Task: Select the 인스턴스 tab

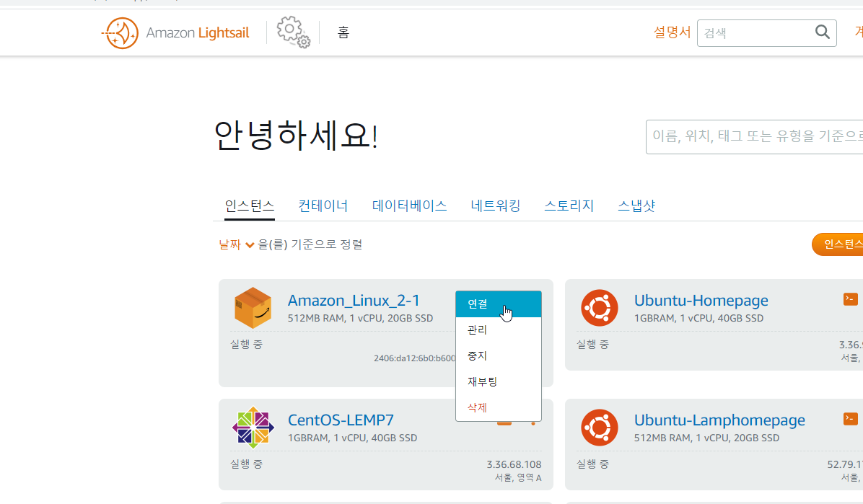Action: 250,205
